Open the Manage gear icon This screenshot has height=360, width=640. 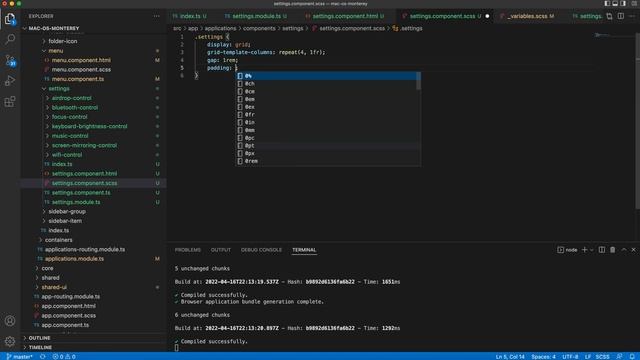click(x=10, y=341)
